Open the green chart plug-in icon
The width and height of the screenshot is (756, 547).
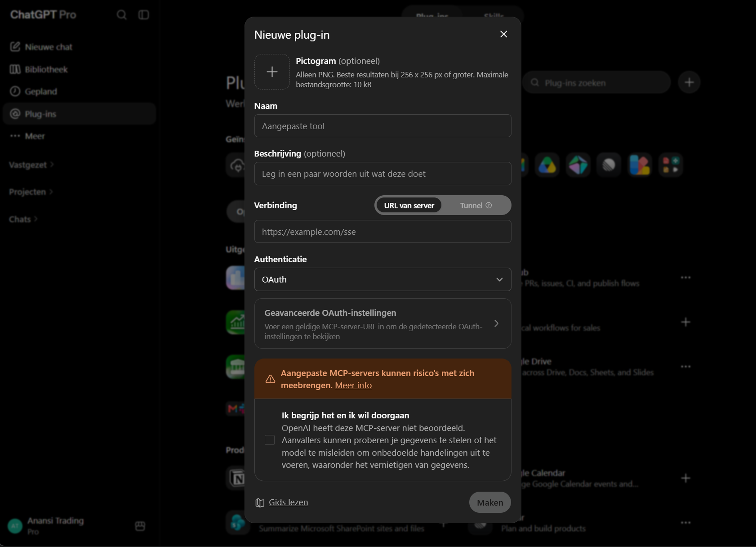pos(236,322)
